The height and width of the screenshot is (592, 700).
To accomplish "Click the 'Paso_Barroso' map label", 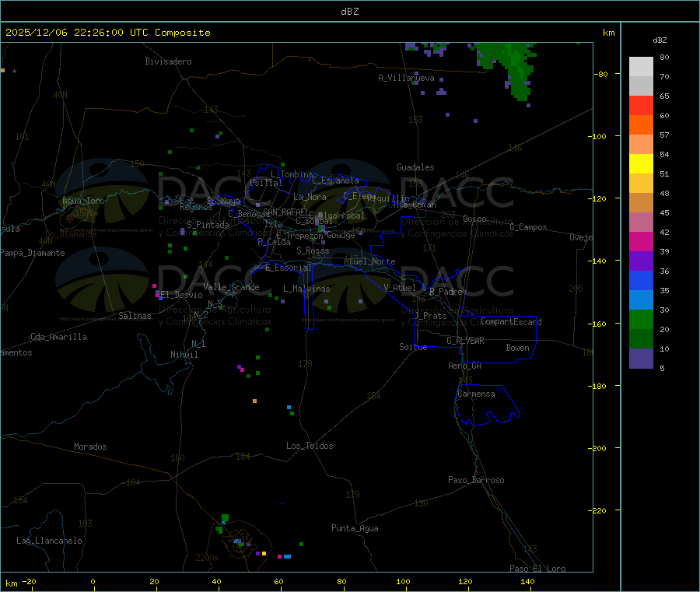I will tap(476, 480).
